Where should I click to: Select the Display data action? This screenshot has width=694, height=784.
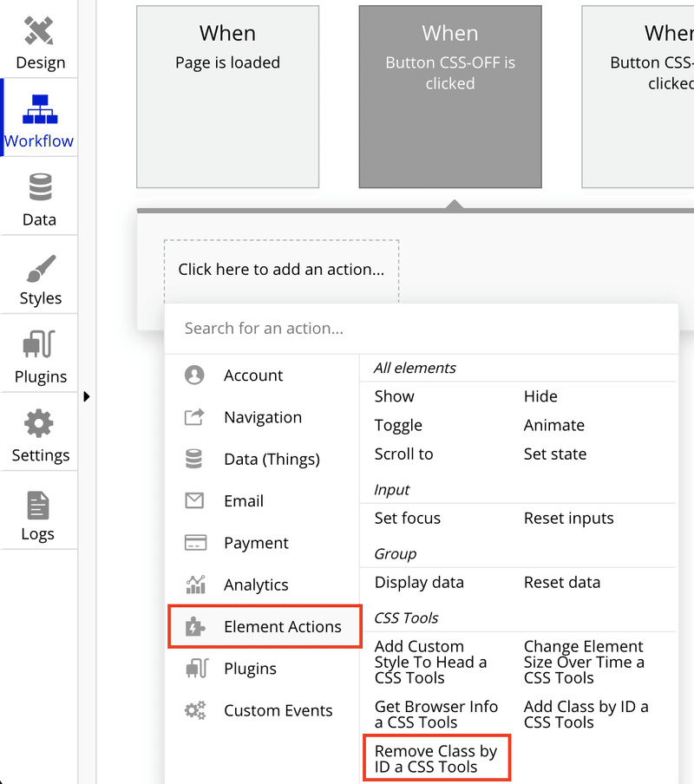pyautogui.click(x=419, y=583)
